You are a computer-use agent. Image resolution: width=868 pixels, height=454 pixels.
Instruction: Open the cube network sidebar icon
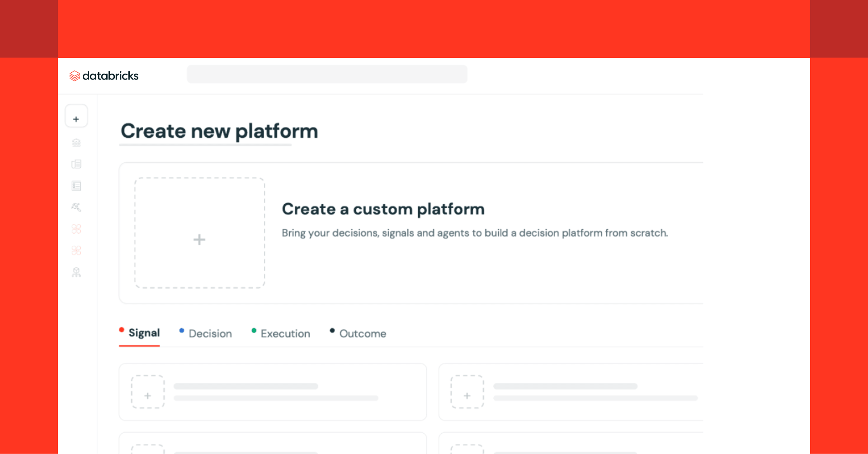[76, 272]
